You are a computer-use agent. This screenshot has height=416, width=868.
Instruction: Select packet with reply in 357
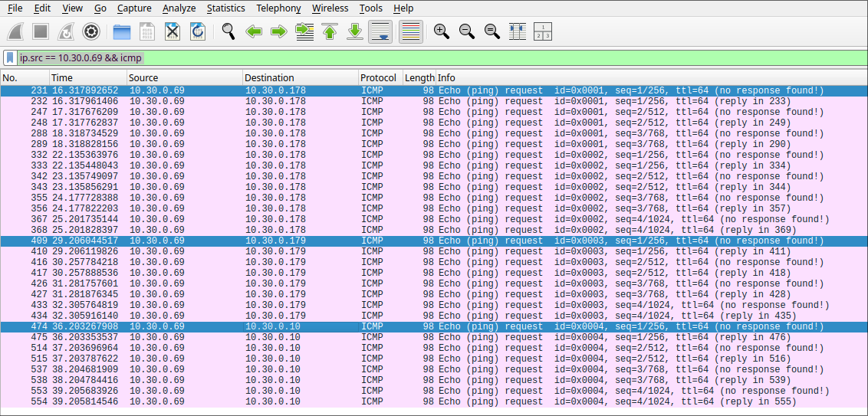click(434, 208)
